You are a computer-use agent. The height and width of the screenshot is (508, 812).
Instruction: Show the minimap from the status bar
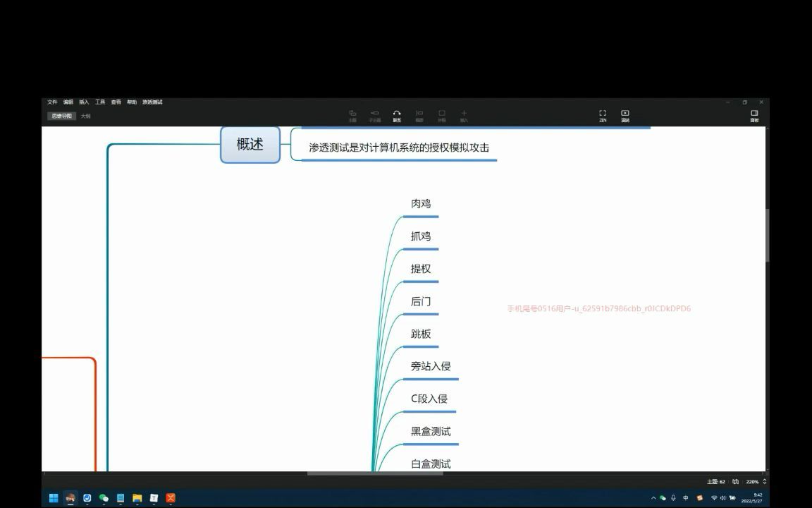(x=734, y=481)
